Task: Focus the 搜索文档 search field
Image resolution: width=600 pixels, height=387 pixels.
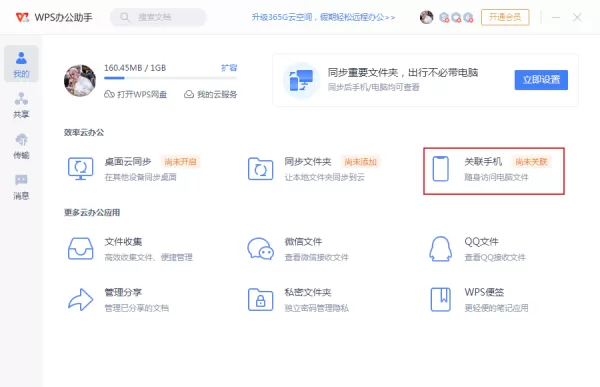Action: 158,17
